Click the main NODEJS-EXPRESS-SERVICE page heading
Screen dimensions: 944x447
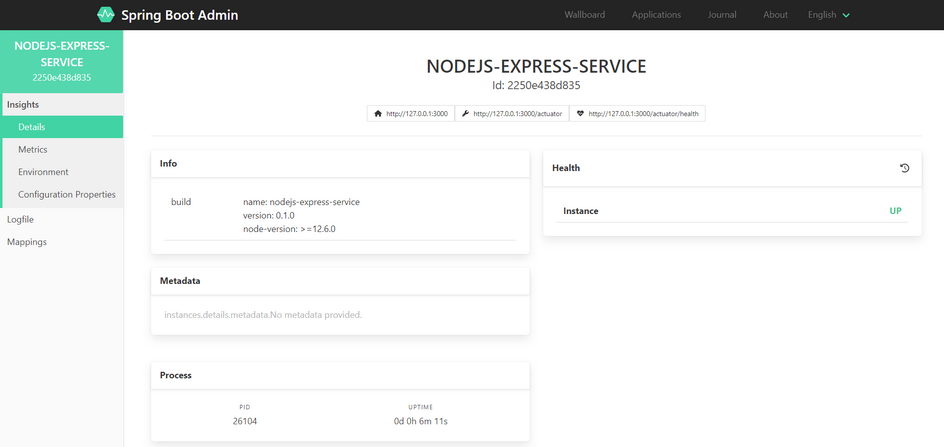536,66
